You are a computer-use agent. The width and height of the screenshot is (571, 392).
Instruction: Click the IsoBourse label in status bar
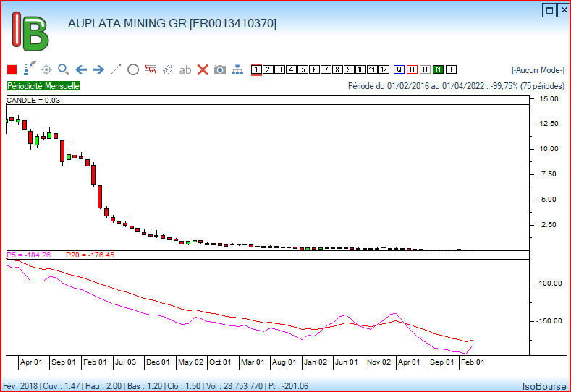[x=544, y=386]
